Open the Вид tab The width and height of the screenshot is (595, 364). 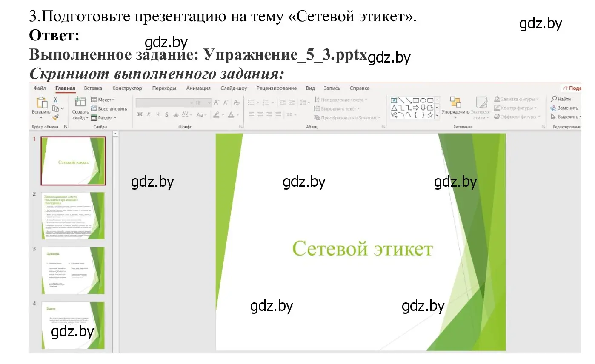click(x=310, y=88)
